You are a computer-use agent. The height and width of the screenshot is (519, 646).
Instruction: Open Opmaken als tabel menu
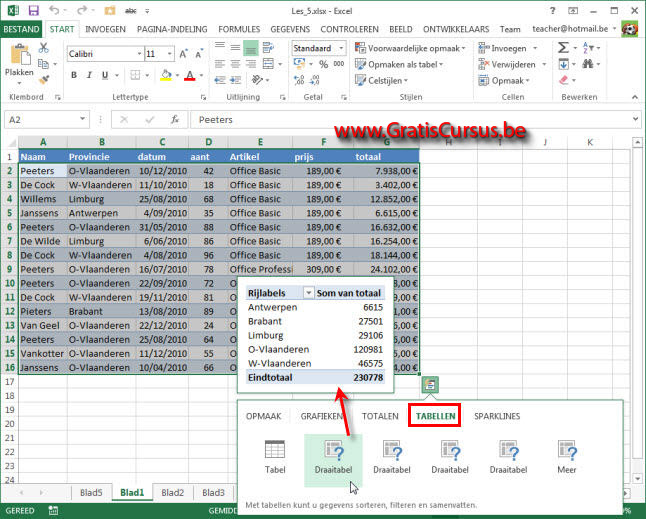399,64
